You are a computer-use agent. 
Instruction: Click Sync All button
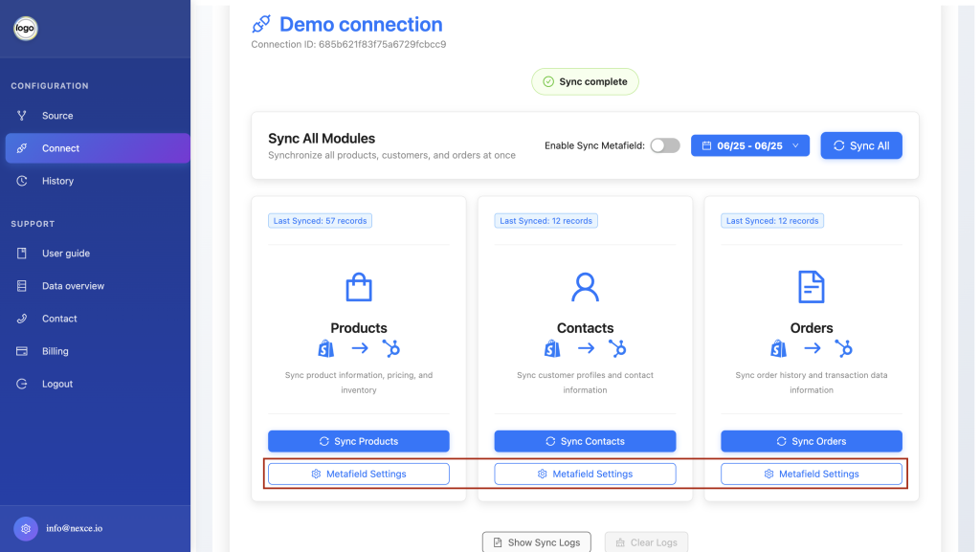tap(861, 145)
